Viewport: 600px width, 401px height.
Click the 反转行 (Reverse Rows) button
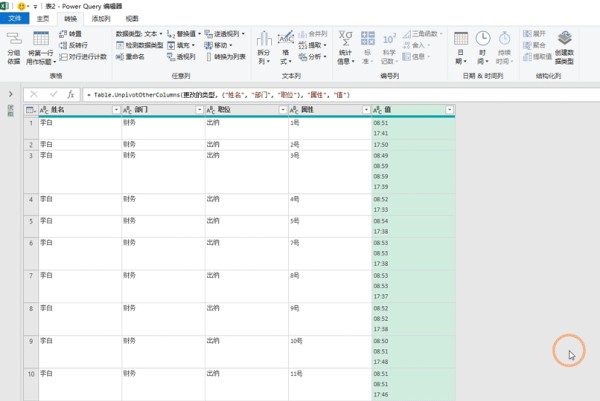click(73, 45)
